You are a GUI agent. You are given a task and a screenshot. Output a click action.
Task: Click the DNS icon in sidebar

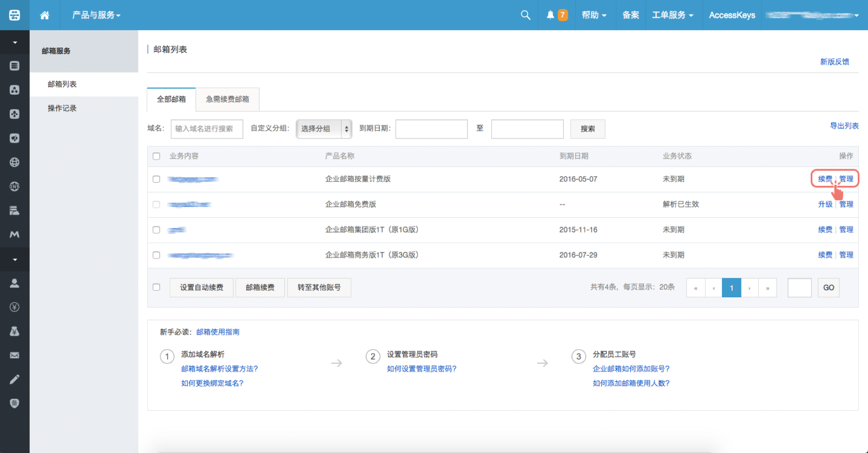click(x=15, y=186)
